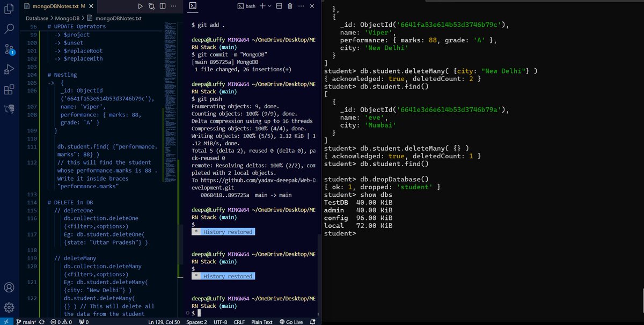
Task: Click main* branch in status bar
Action: (26, 322)
